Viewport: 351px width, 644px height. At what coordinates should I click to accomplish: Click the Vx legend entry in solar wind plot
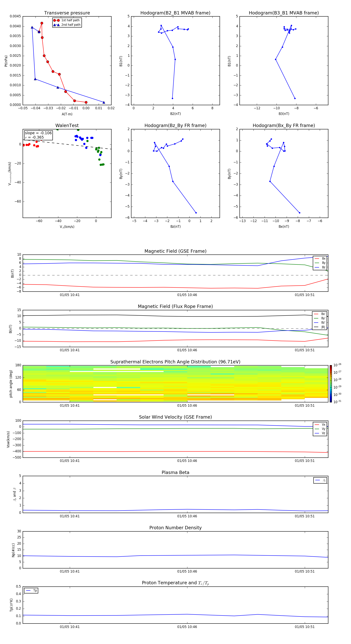(x=320, y=425)
